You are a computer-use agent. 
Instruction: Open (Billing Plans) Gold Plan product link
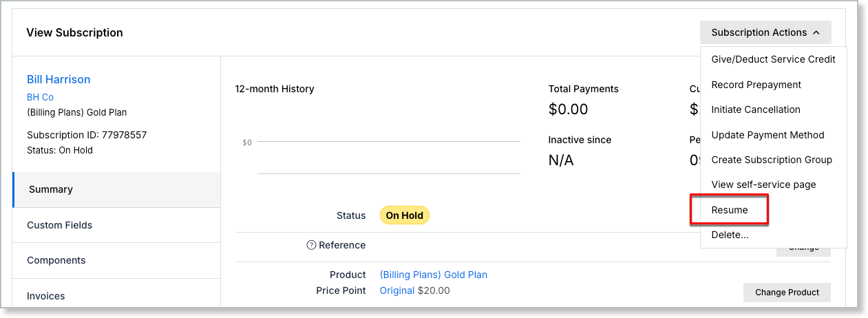[434, 275]
